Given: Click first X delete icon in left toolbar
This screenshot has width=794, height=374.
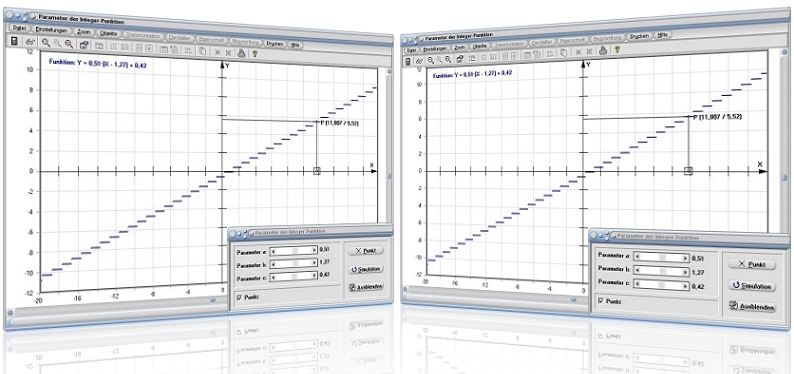Looking at the screenshot, I should [x=217, y=52].
